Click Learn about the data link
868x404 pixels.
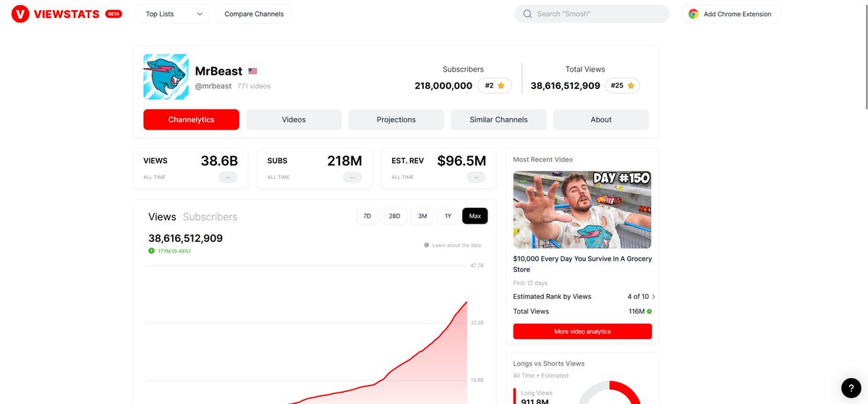click(x=456, y=245)
